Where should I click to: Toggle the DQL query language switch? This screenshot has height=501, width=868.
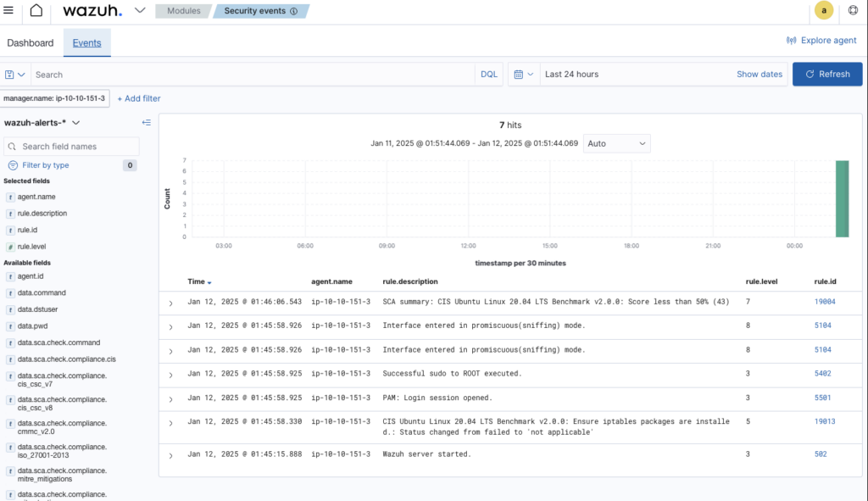coord(489,75)
